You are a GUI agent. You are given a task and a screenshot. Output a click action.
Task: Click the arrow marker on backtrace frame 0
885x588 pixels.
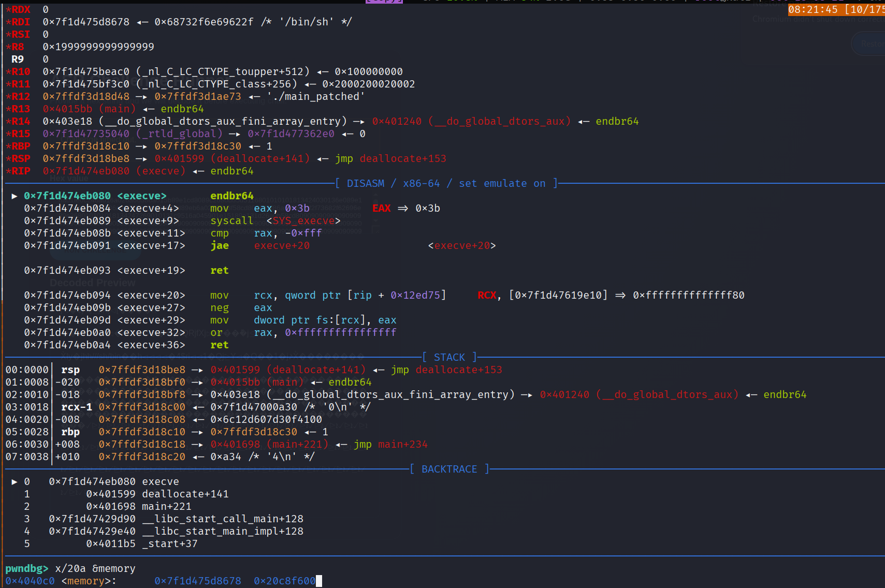[x=14, y=482]
